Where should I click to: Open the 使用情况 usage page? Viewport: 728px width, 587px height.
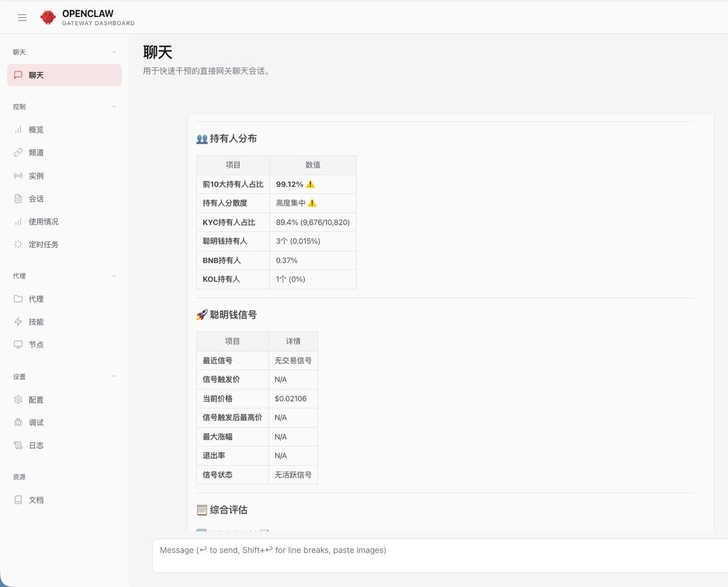pyautogui.click(x=64, y=222)
